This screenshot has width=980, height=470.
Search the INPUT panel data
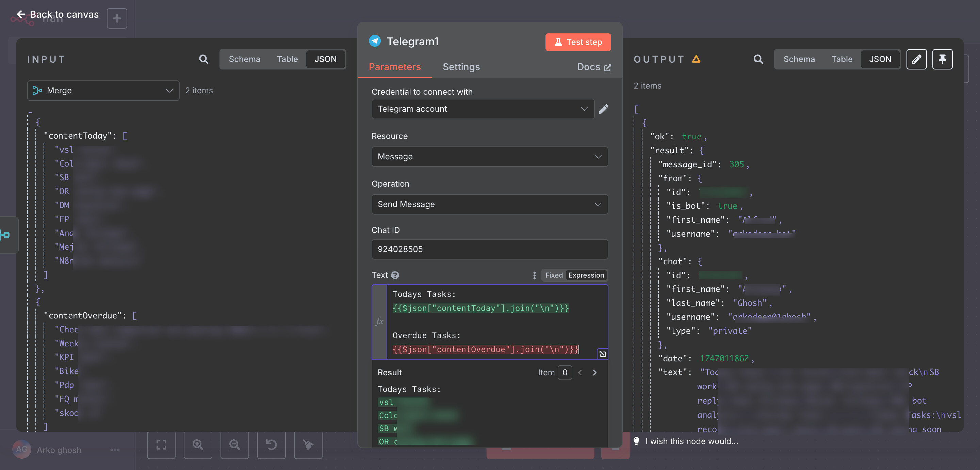coord(203,59)
